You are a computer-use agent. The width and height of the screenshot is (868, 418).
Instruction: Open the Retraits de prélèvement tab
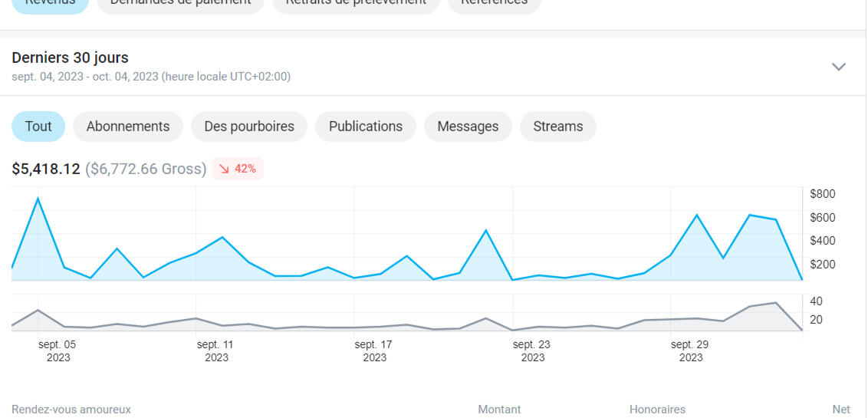(356, 3)
